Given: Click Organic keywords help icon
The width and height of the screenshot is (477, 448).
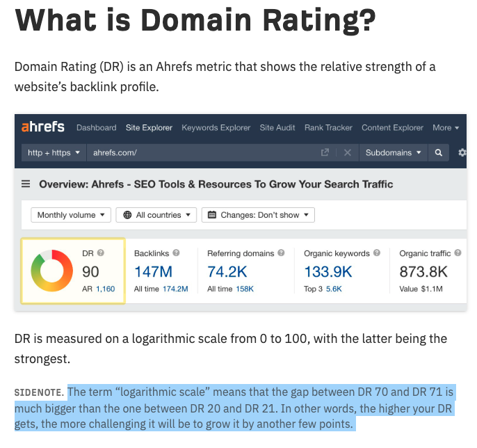Looking at the screenshot, I should pos(377,253).
